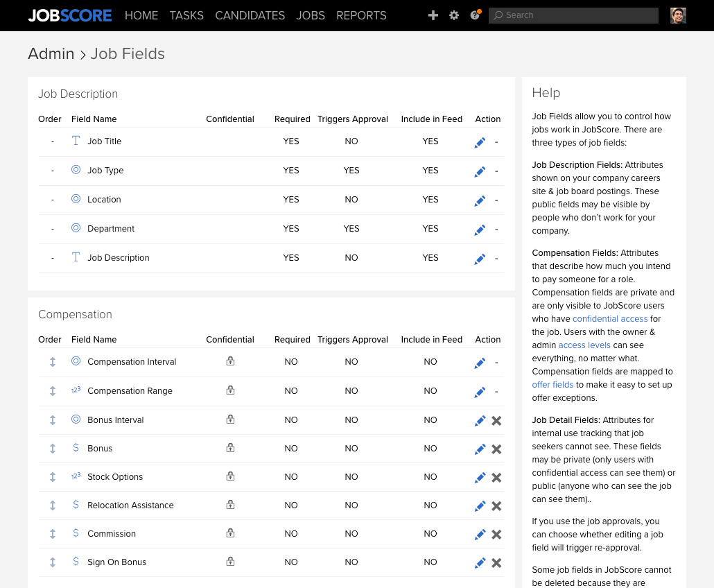The height and width of the screenshot is (588, 714).
Task: Click the reorder handle for Relocation Assistance
Action: (x=53, y=505)
